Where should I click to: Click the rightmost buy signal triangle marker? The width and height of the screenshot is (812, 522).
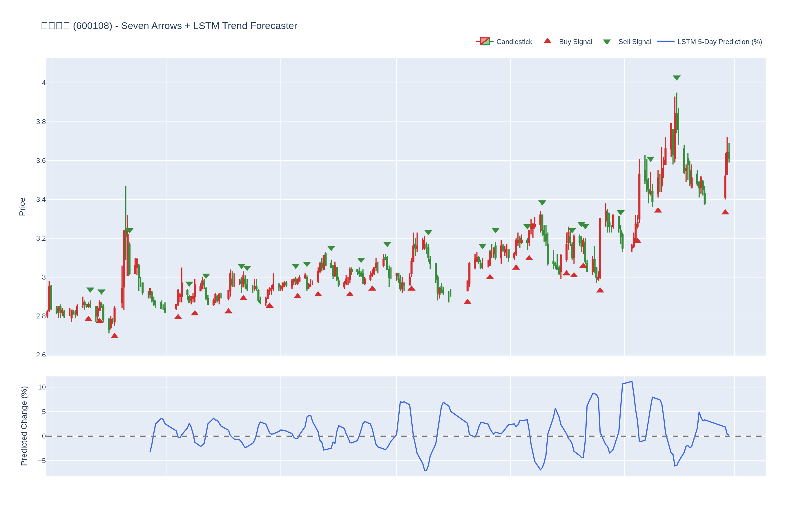coord(725,212)
